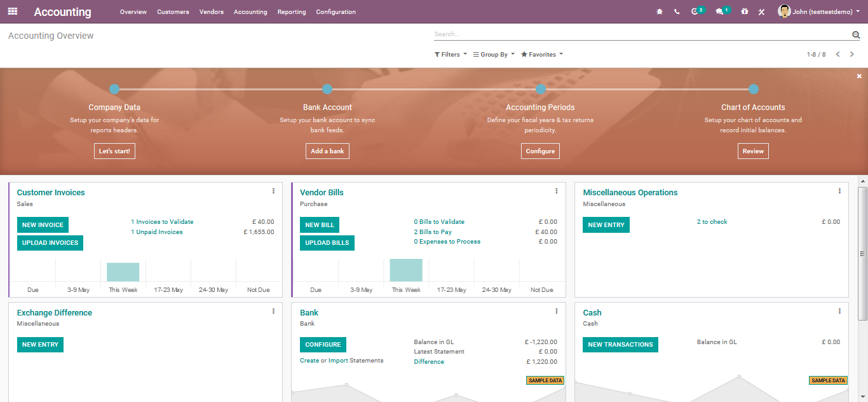Viewport: 868px width, 402px height.
Task: Open the Favorites dropdown
Action: 542,55
